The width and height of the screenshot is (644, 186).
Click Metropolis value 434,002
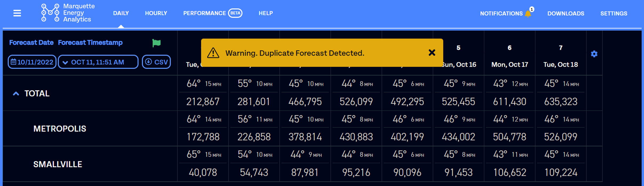[x=458, y=137]
